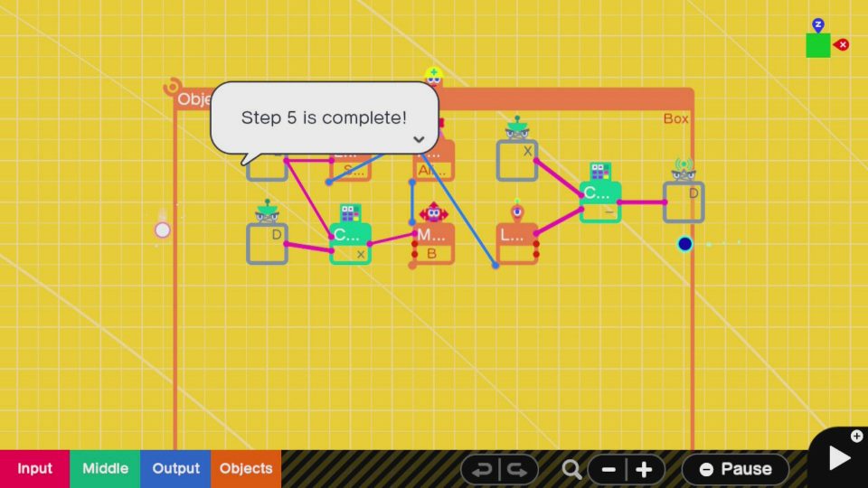Click the 'Step 5 is complete!' speech bubble
The width and height of the screenshot is (868, 488).
click(x=325, y=117)
